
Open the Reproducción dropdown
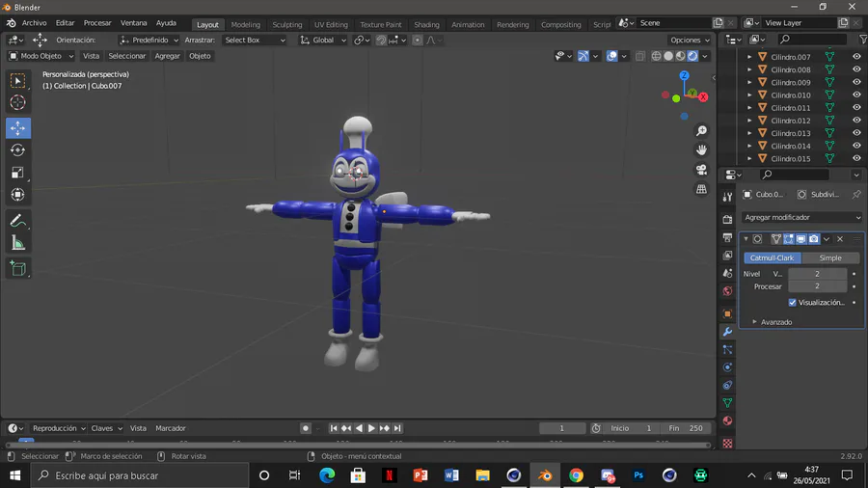click(x=59, y=428)
